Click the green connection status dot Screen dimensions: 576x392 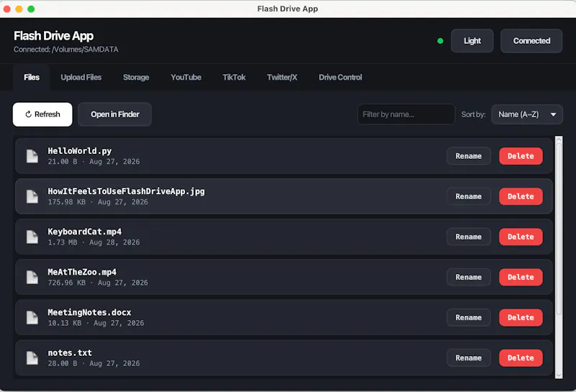coord(440,41)
